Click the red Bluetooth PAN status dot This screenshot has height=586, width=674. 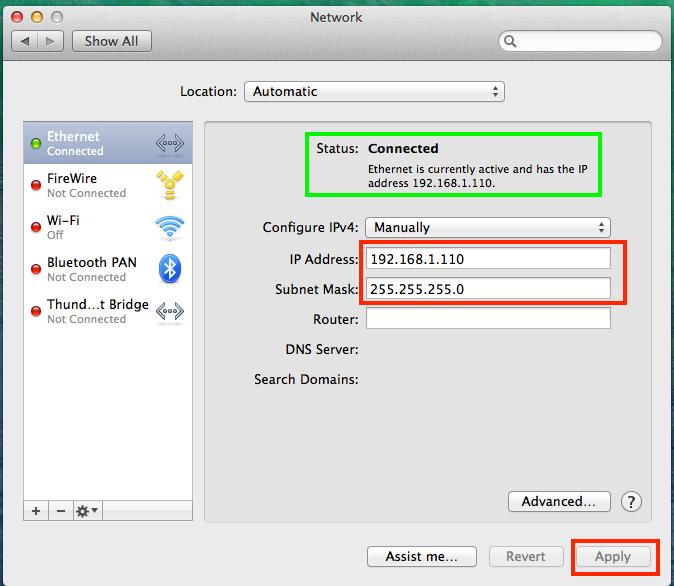point(36,269)
